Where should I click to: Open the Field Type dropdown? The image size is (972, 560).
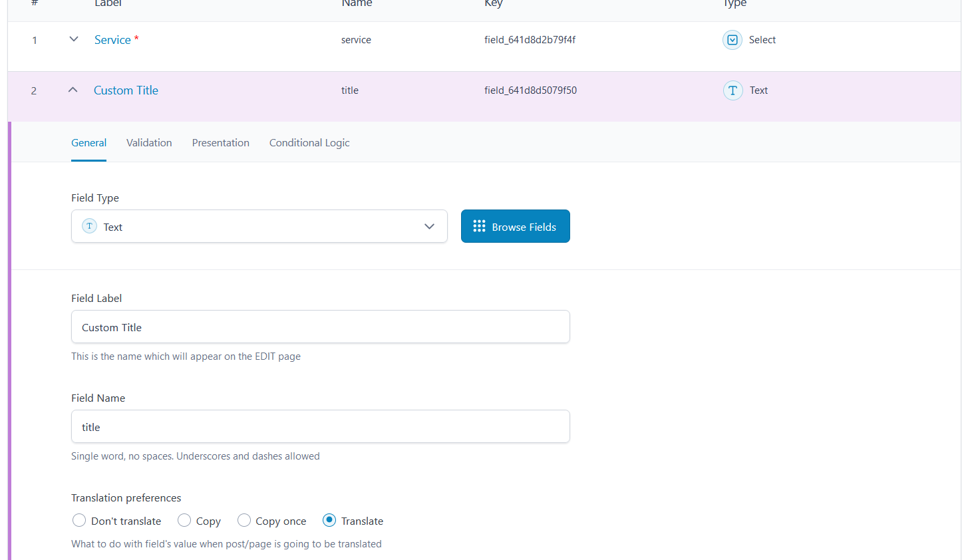[x=259, y=226]
